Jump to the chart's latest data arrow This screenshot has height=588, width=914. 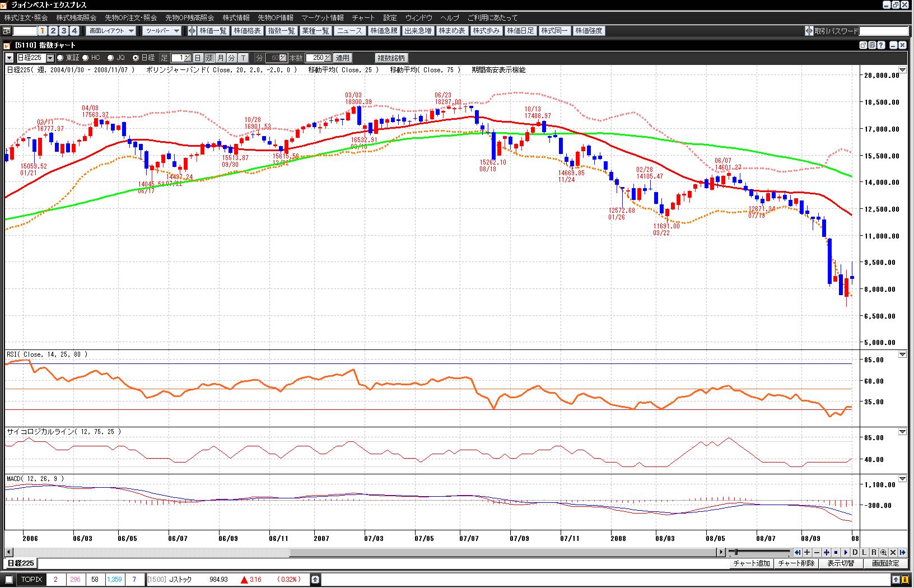click(902, 552)
